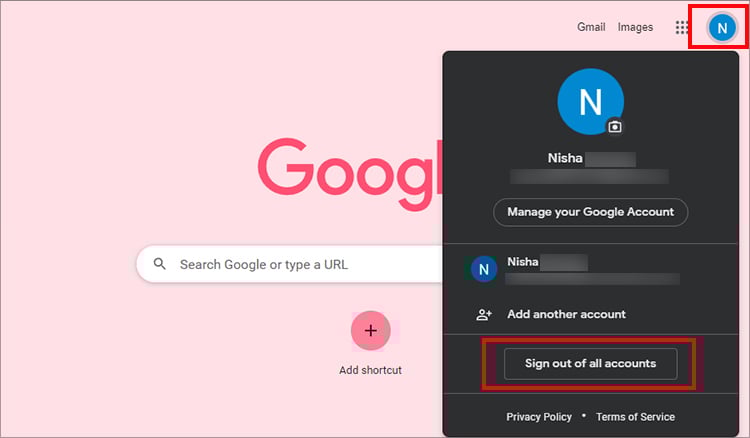The height and width of the screenshot is (438, 750).
Task: Open the Gmail link
Action: (x=591, y=27)
